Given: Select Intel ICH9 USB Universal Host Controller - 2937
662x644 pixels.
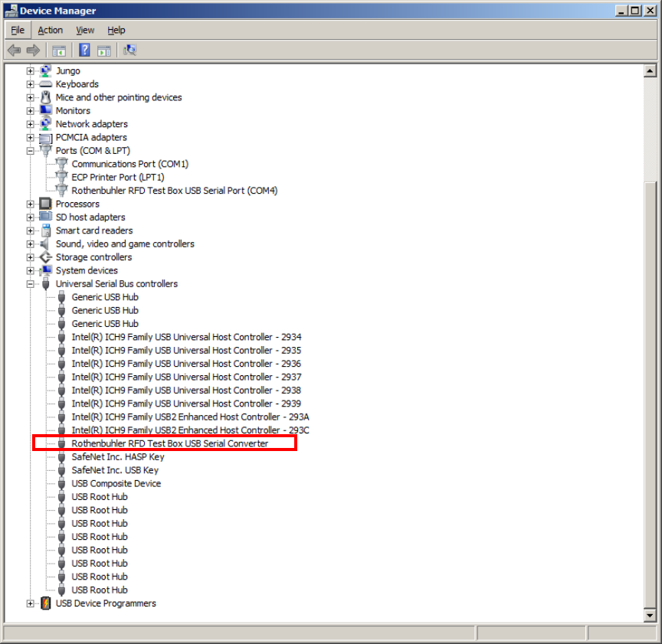Looking at the screenshot, I should point(186,377).
